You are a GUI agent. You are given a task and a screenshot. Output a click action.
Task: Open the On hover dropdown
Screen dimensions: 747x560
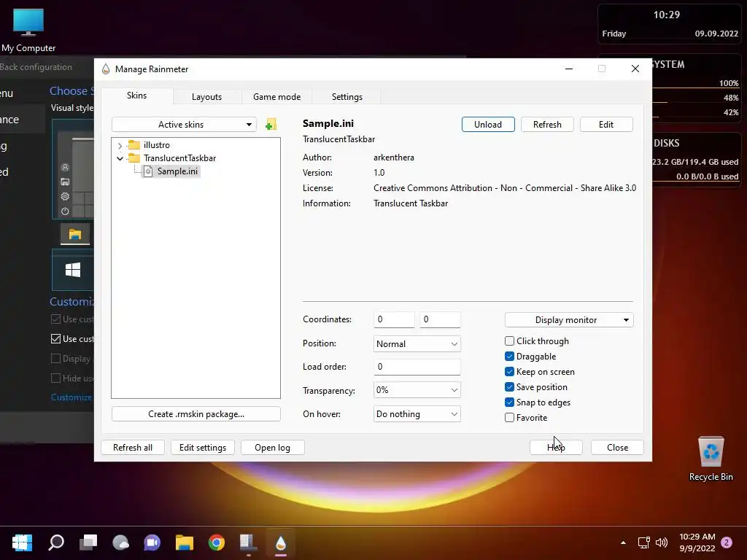tap(417, 414)
